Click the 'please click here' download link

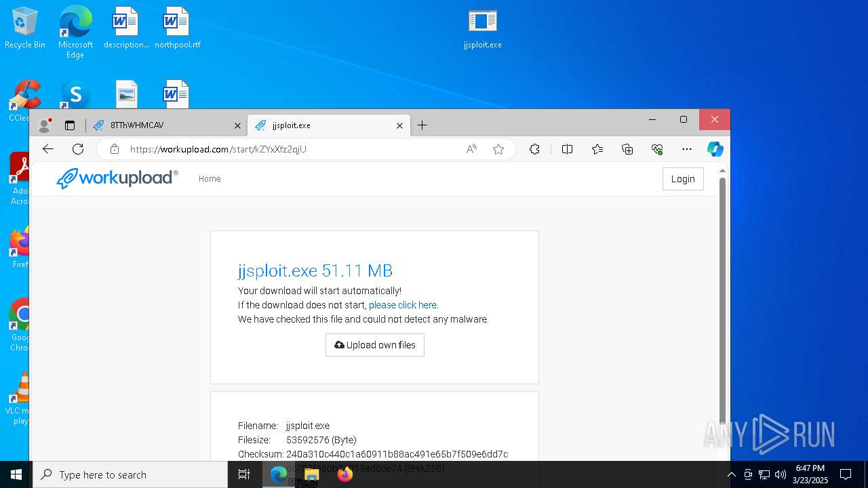(403, 305)
